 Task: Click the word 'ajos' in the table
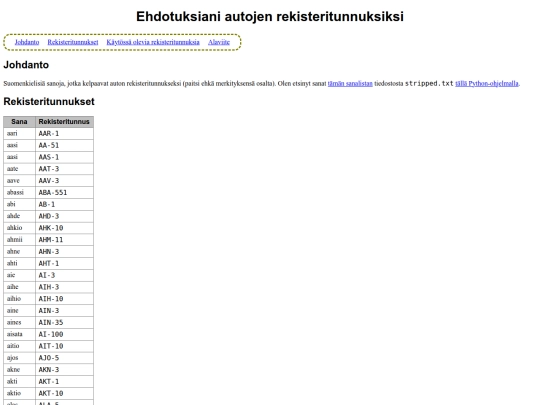(x=12, y=358)
